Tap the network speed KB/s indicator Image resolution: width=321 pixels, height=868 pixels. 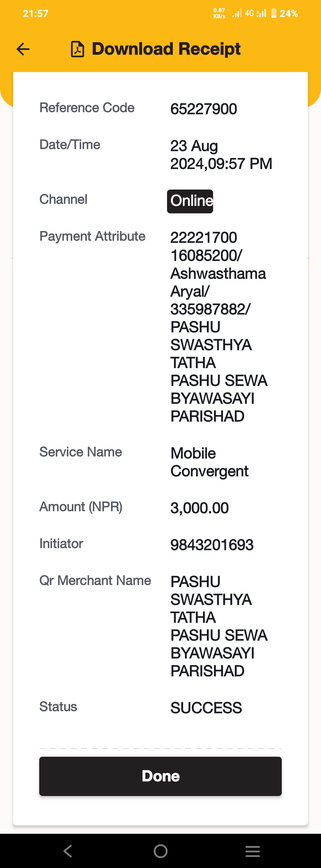pos(219,13)
